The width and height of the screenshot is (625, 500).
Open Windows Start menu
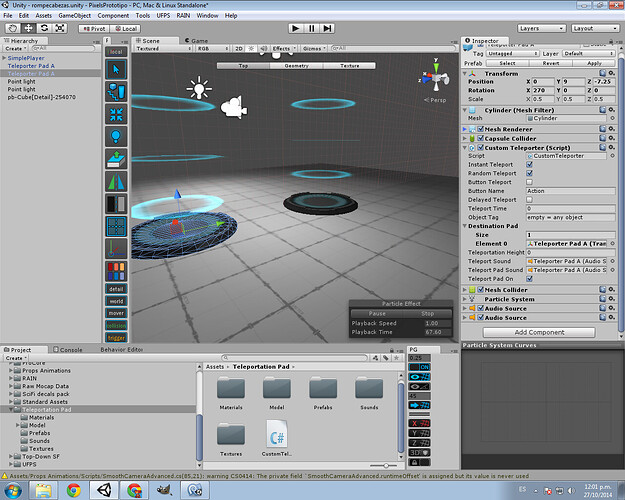(x=13, y=490)
